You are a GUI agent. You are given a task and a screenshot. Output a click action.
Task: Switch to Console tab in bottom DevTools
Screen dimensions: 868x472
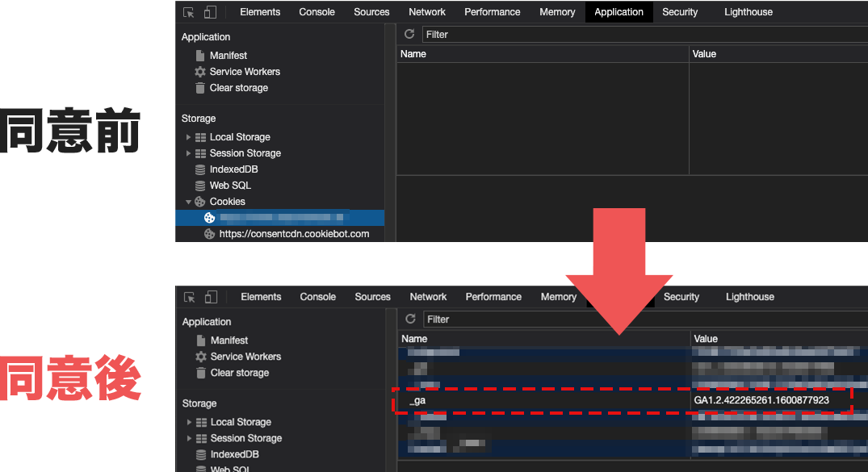(318, 297)
